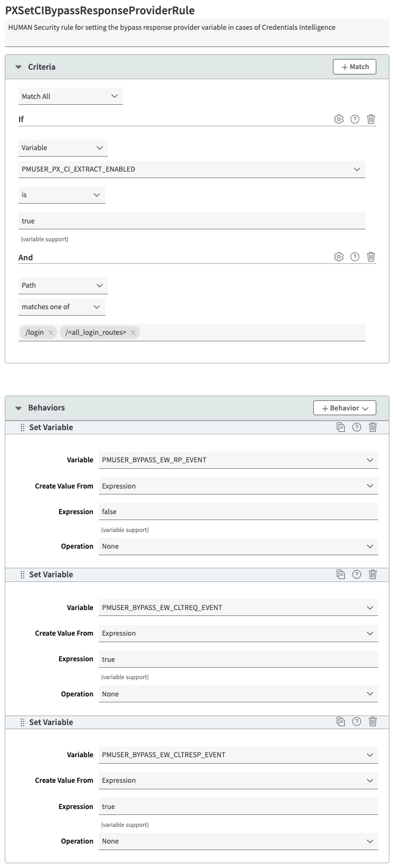Open the PMUSER_PX_CI_EXTRACT_ENABLED variable dropdown
The image size is (396, 868).
tap(192, 169)
